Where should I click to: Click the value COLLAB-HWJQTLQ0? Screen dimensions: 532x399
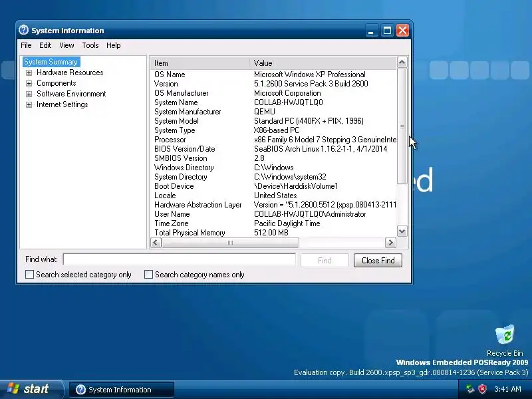pos(289,102)
